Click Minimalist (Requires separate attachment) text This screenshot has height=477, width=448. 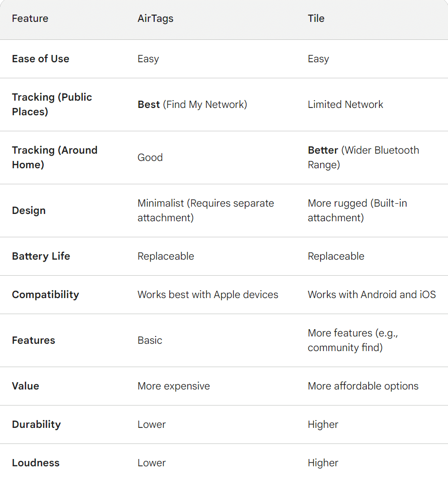click(206, 211)
